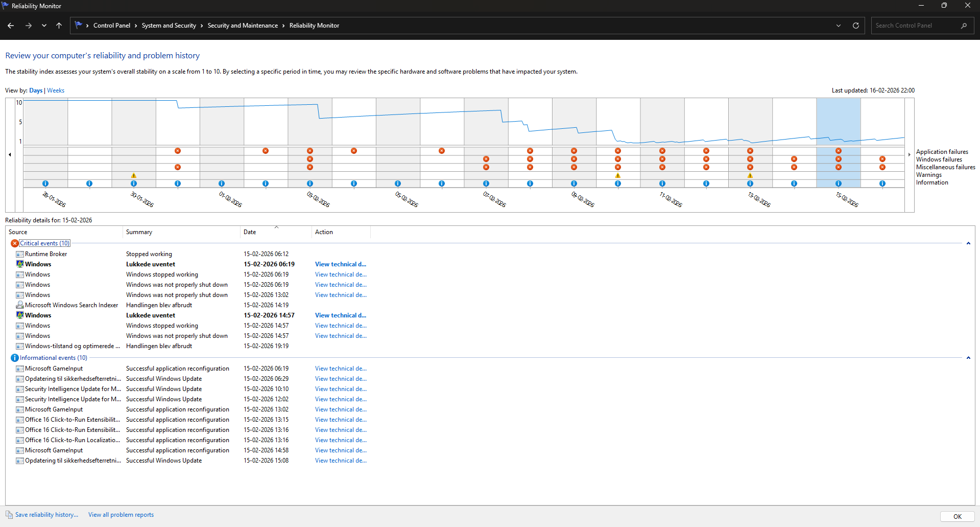The width and height of the screenshot is (980, 527).
Task: Select Reliability Monitor breadcrumb
Action: (314, 26)
